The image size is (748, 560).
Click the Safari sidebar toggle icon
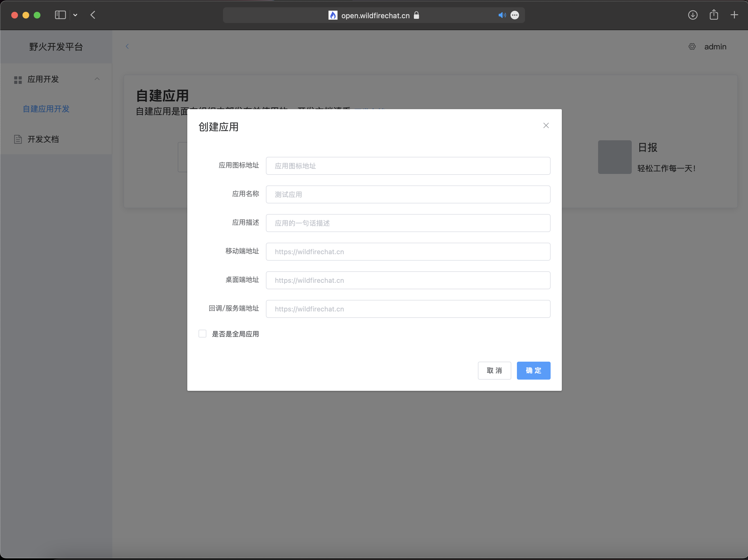60,15
